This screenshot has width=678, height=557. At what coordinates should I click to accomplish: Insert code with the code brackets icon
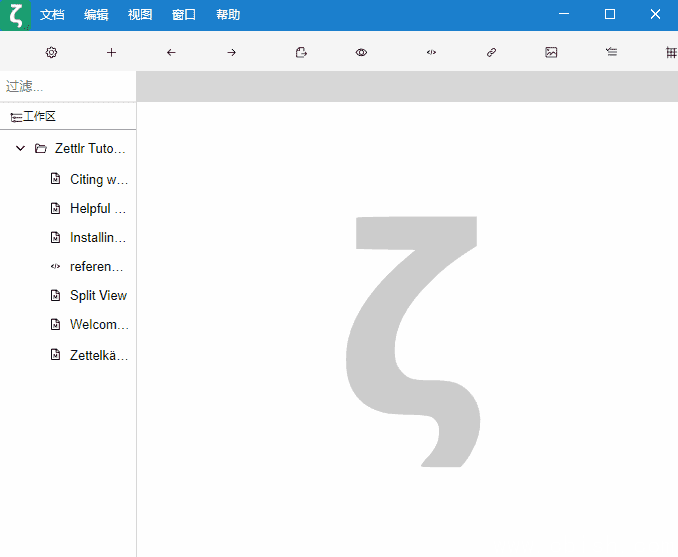[431, 52]
